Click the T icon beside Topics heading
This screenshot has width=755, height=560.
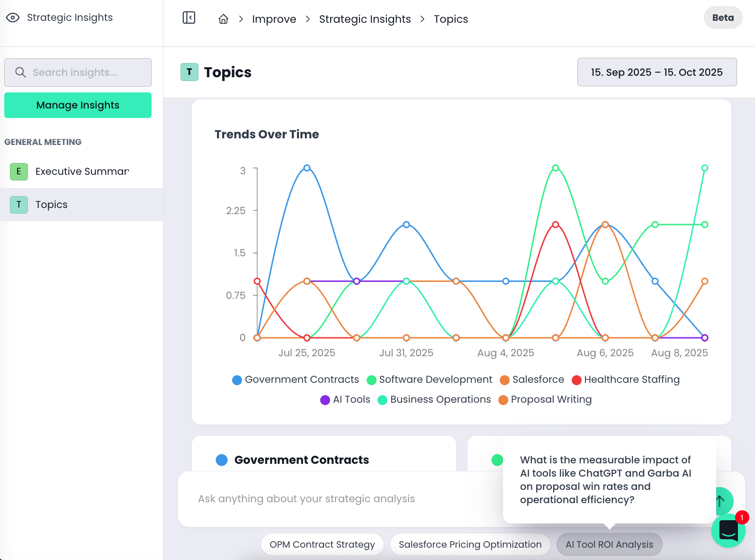(189, 72)
